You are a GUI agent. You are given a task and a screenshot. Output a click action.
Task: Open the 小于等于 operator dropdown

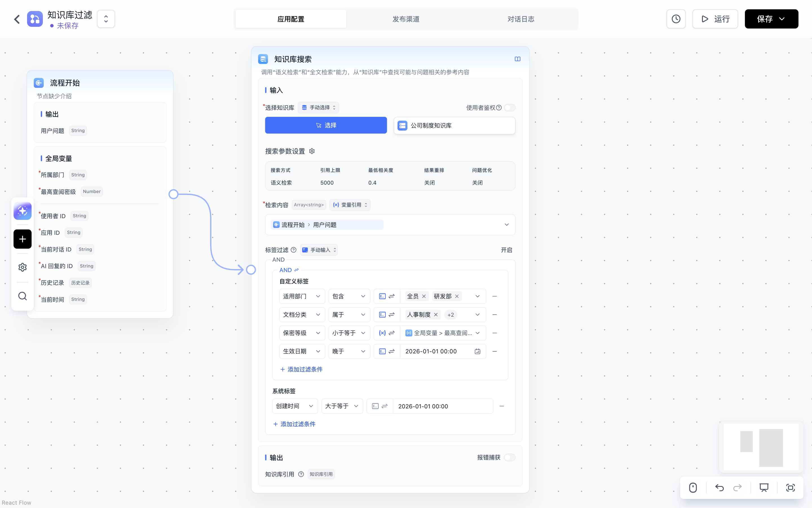[349, 333]
